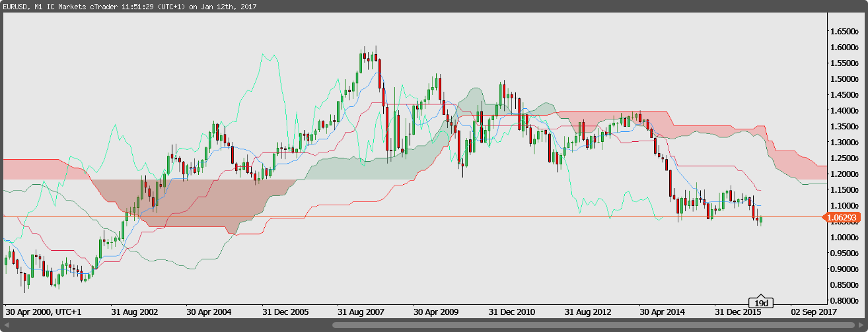Click the 1.35000 price axis label
The image size is (868, 332).
click(846, 127)
